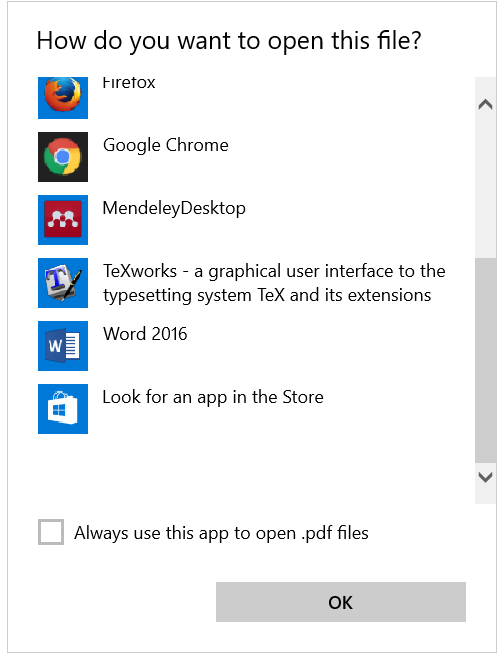Click the app list scrollbar thumb
The image size is (498, 655).
pyautogui.click(x=485, y=361)
